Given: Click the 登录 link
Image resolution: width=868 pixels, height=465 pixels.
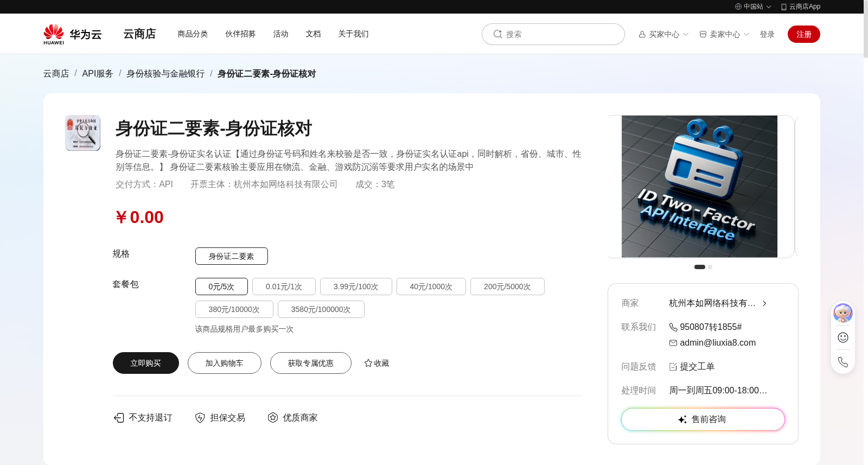Looking at the screenshot, I should (767, 34).
